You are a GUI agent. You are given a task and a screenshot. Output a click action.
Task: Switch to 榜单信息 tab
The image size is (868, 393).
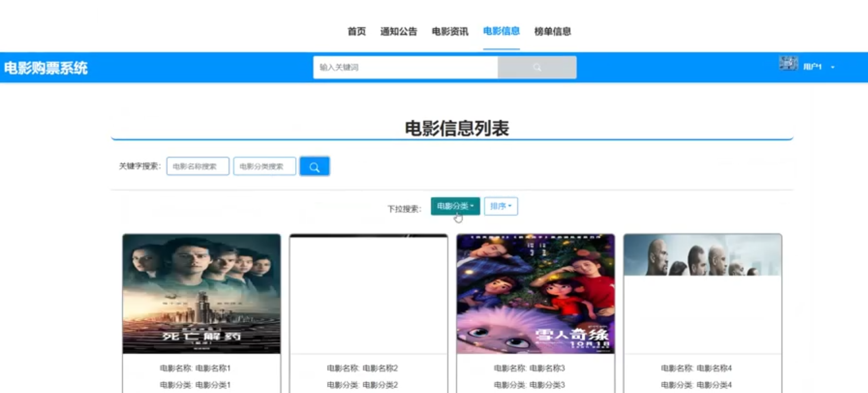click(x=553, y=31)
